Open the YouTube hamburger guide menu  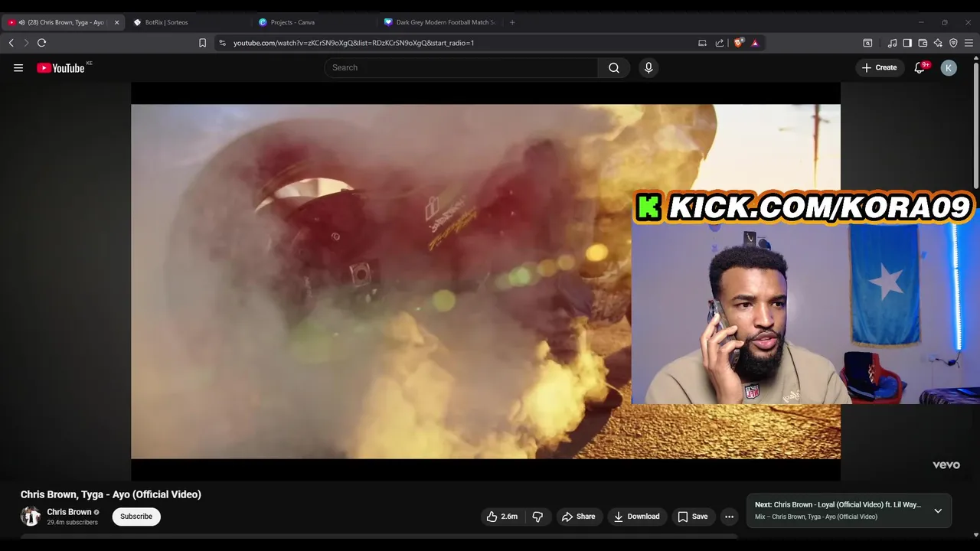click(x=18, y=67)
